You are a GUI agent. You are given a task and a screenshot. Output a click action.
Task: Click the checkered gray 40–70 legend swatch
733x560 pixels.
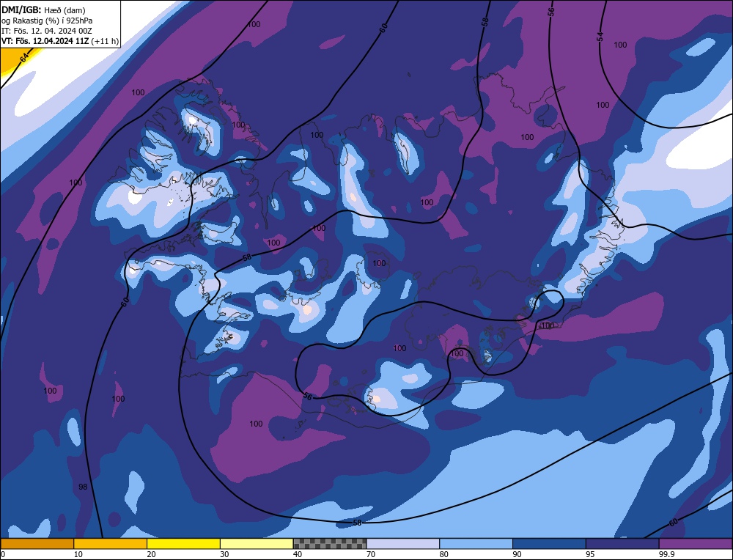(330, 544)
